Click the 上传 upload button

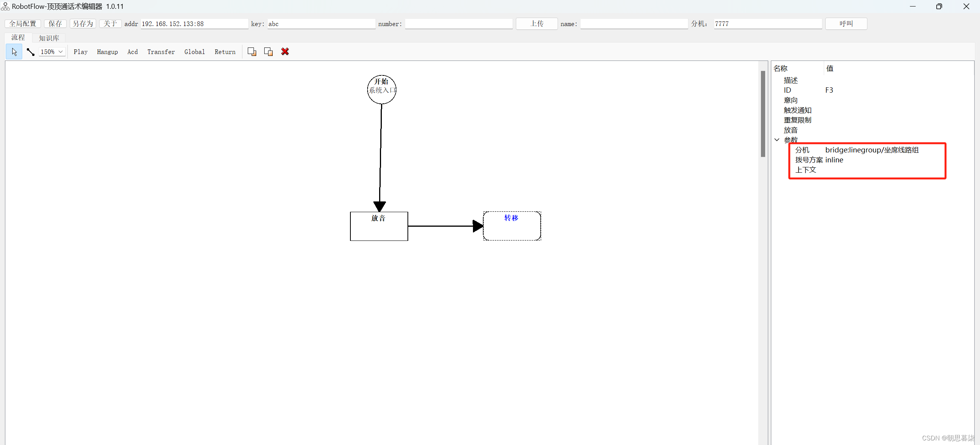click(x=537, y=24)
